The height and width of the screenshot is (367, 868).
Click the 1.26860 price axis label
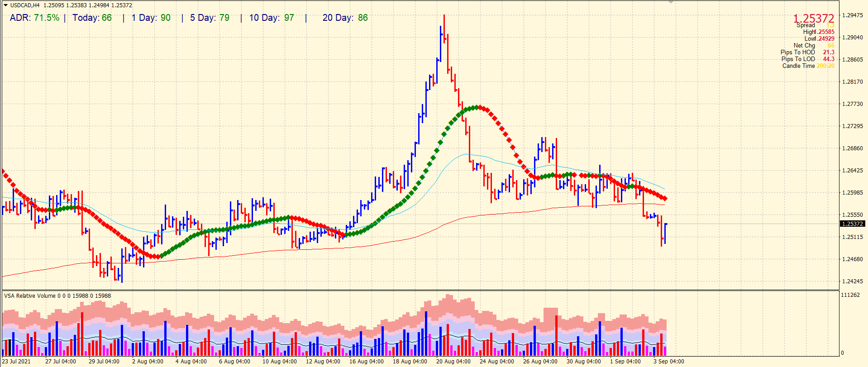(852, 148)
